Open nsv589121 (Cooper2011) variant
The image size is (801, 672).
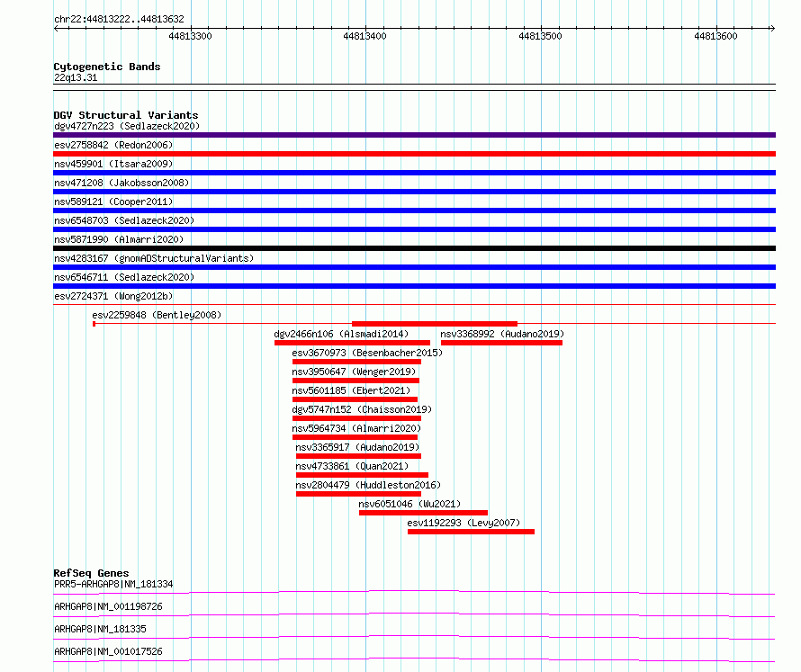click(x=113, y=202)
